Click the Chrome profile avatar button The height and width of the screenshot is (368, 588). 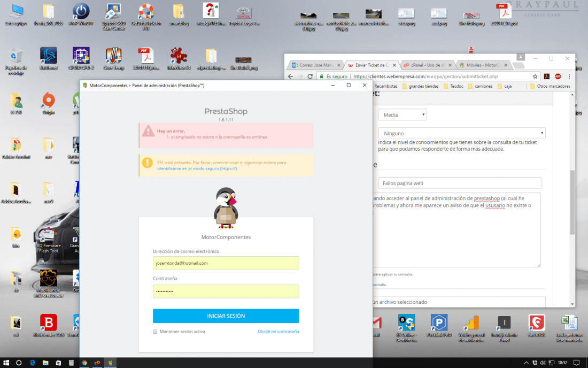click(x=521, y=57)
